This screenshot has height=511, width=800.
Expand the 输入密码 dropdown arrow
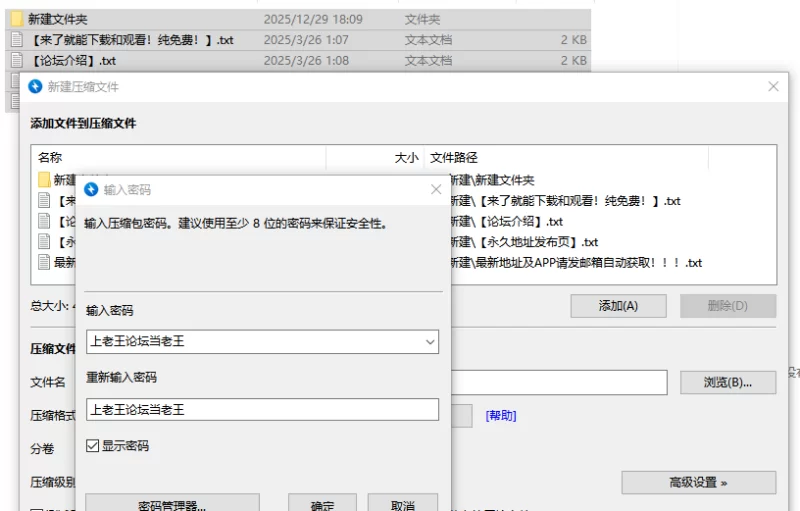(x=430, y=342)
